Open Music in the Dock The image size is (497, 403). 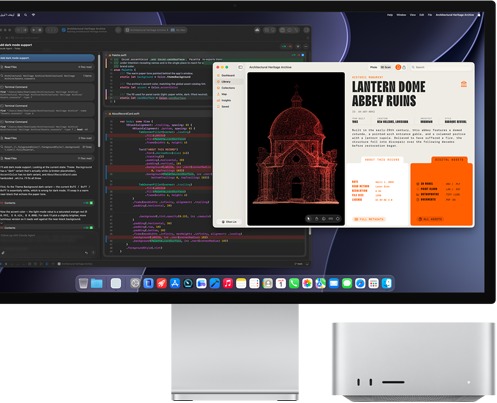(228, 284)
